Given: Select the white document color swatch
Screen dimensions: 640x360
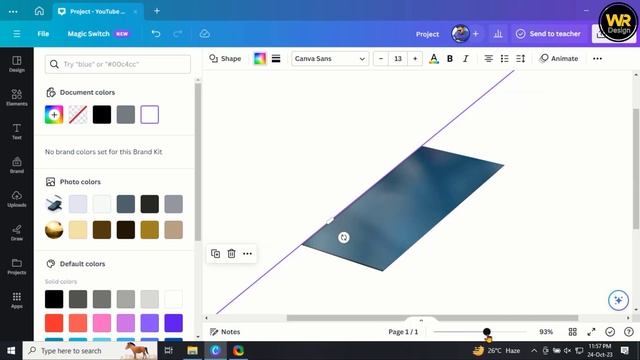Looking at the screenshot, I should tap(150, 115).
